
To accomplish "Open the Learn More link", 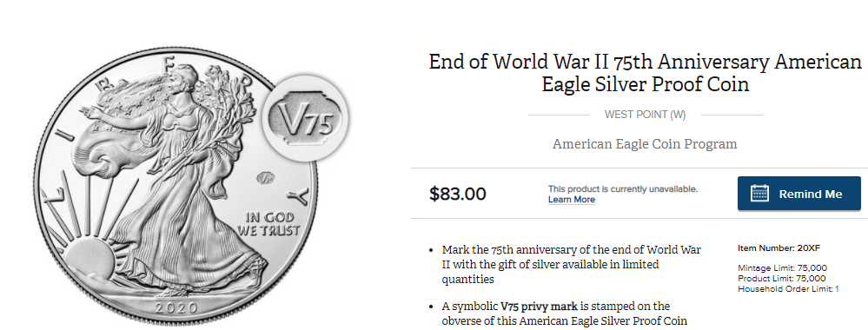I will pos(572,200).
